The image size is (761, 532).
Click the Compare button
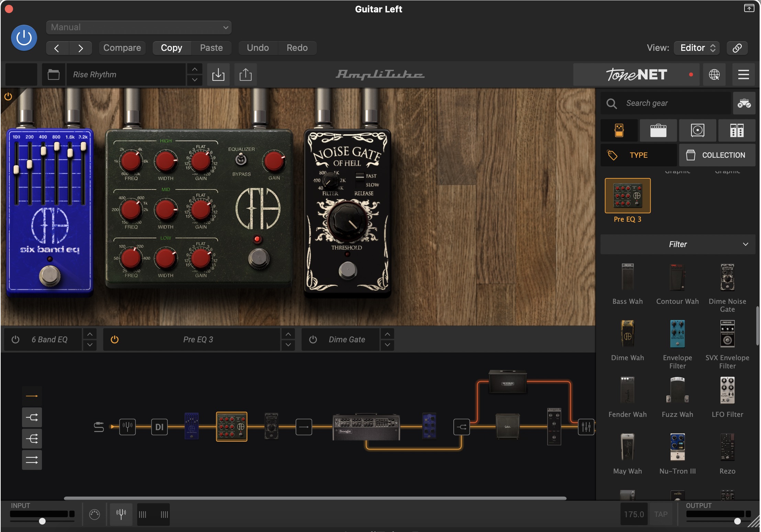[122, 48]
